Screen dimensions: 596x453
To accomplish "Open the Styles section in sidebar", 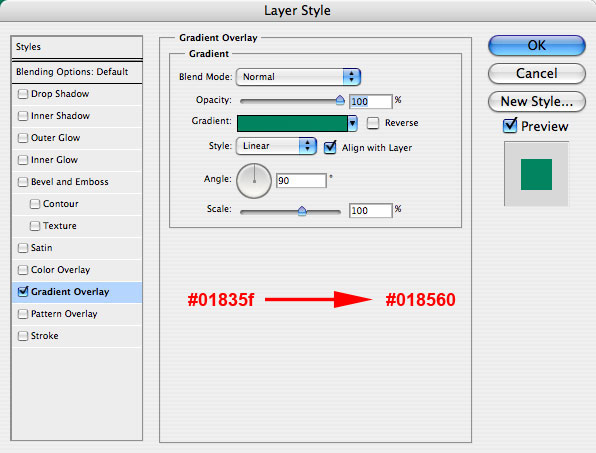I will point(77,47).
